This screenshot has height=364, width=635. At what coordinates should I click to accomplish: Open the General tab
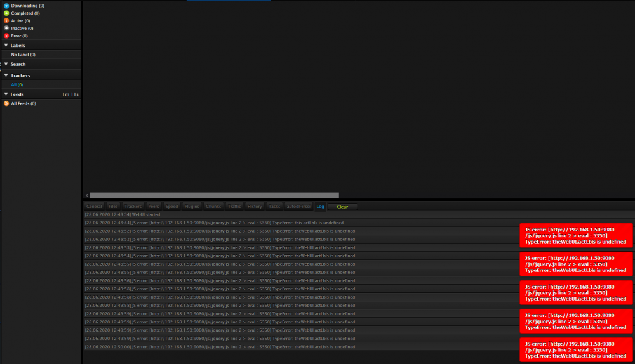[x=94, y=206]
